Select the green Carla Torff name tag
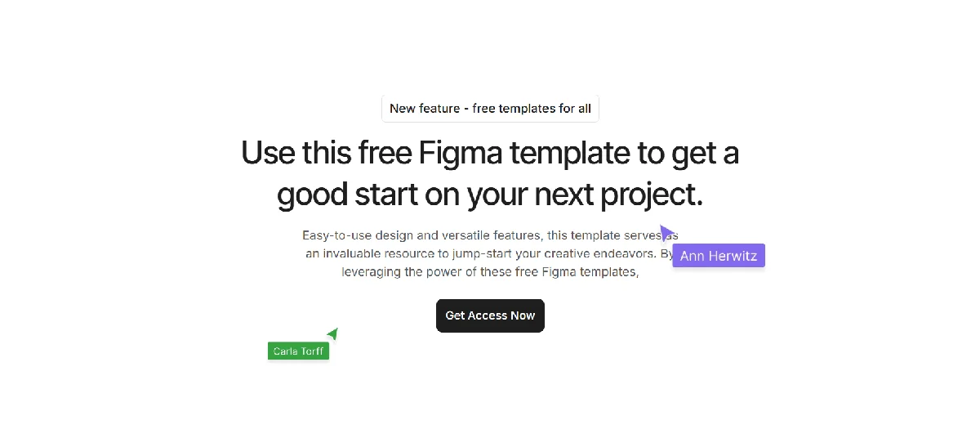 (x=298, y=351)
